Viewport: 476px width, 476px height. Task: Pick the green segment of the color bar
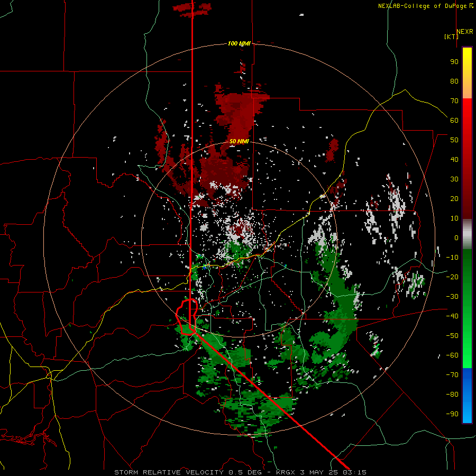click(x=467, y=308)
